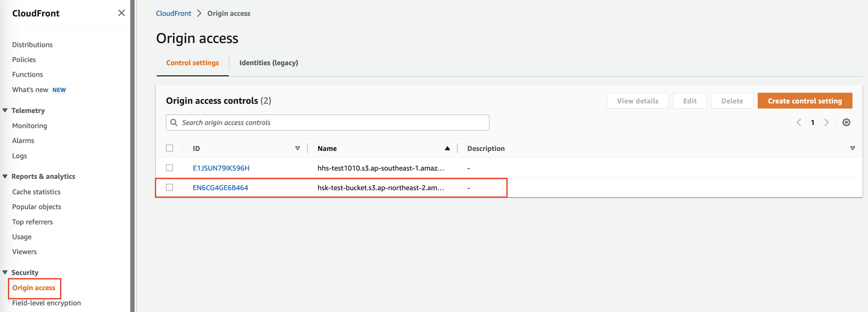868x312 pixels.
Task: Open Usage report
Action: coord(22,236)
